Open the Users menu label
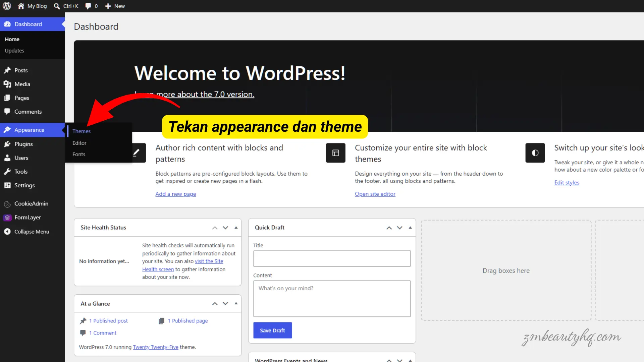This screenshot has width=644, height=362. pos(21,158)
